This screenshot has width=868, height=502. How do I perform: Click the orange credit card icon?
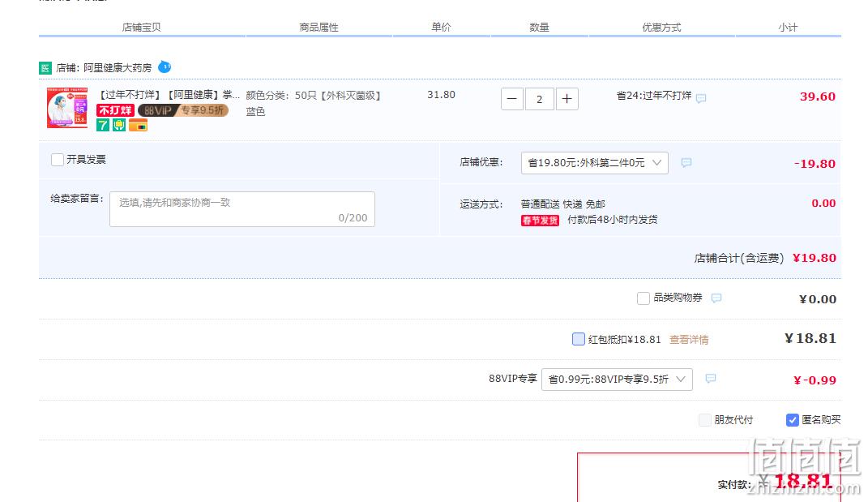pos(138,125)
